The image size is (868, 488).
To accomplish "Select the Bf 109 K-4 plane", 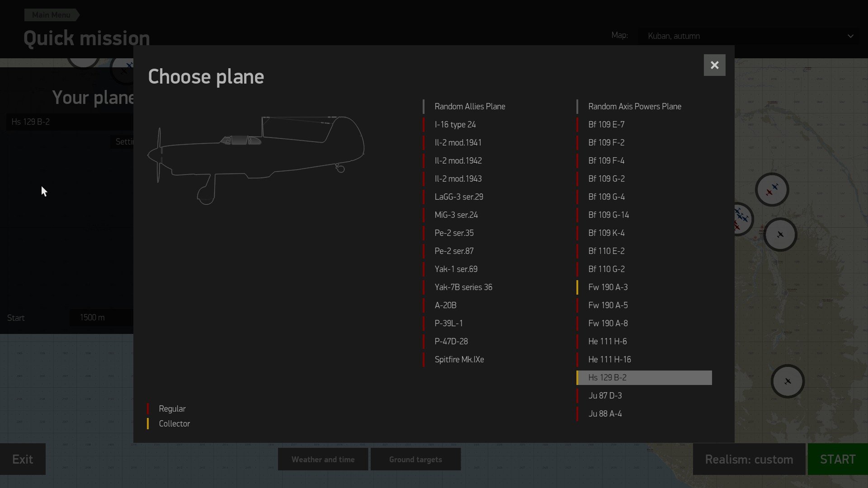I will pos(606,233).
